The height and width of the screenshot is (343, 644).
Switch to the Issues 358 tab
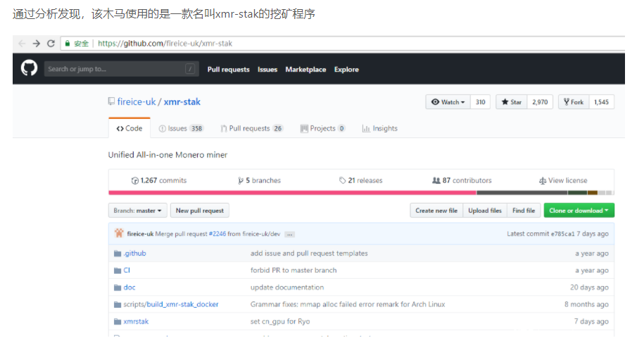click(x=181, y=129)
